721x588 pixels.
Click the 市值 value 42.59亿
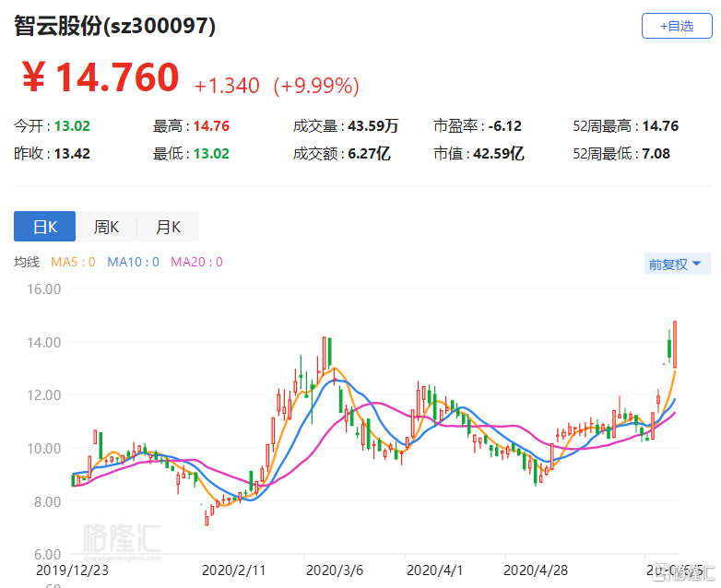click(x=499, y=154)
